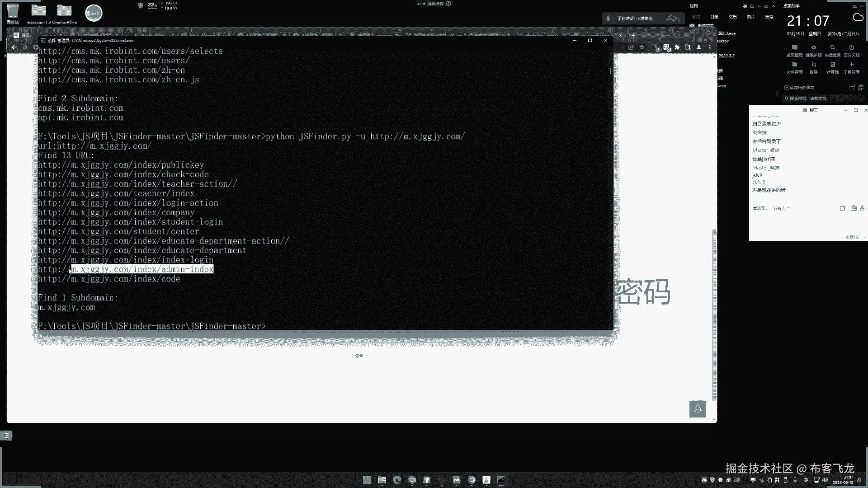Open 文件管理 folder icon in assistant

pyautogui.click(x=794, y=65)
